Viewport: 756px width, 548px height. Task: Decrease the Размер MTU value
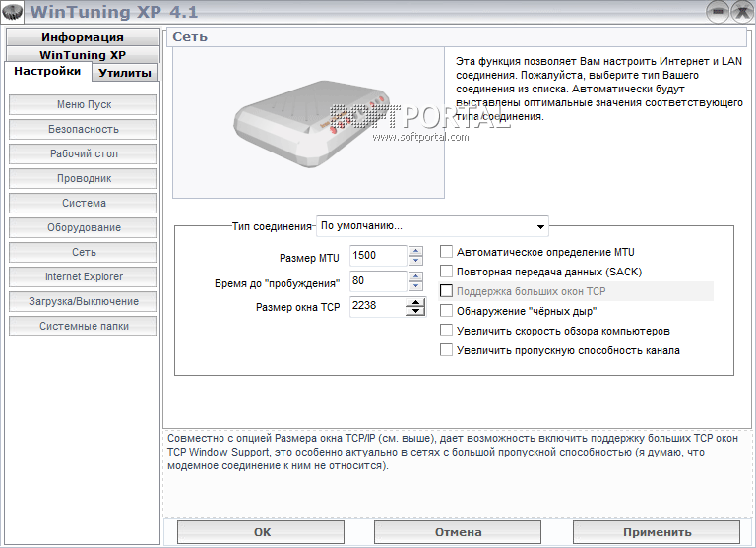[415, 261]
